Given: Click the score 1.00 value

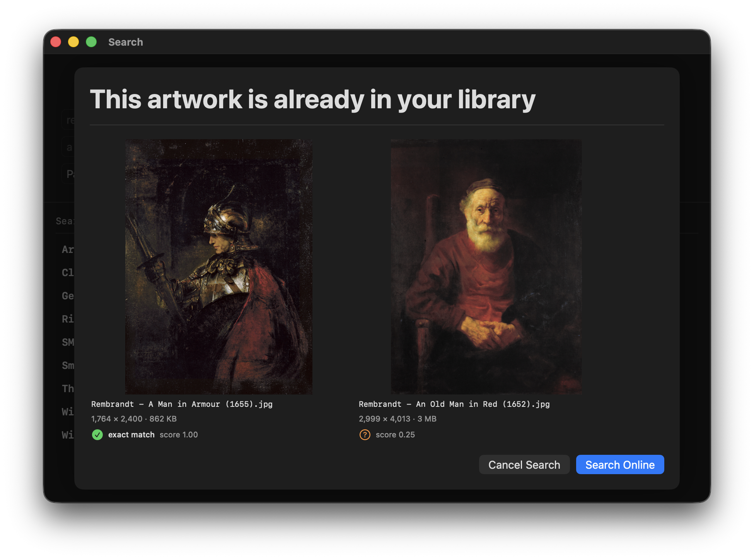Looking at the screenshot, I should [x=179, y=435].
